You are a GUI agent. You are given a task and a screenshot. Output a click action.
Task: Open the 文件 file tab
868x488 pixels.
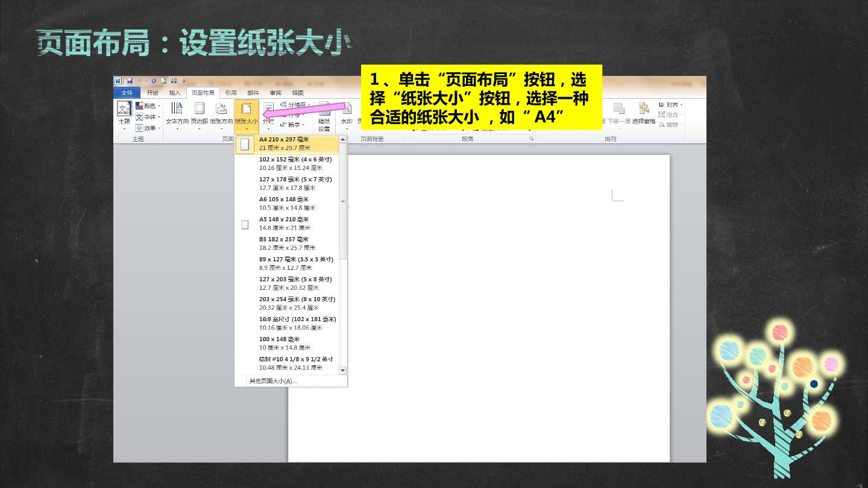(127, 93)
